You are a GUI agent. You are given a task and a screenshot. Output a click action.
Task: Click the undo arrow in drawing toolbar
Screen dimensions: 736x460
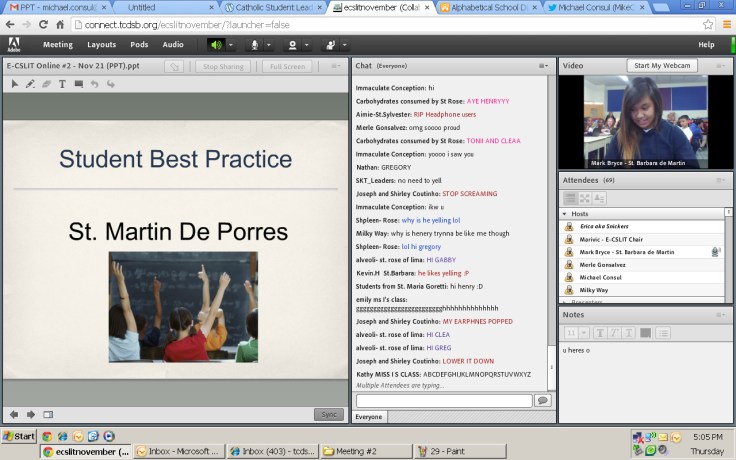pyautogui.click(x=94, y=84)
